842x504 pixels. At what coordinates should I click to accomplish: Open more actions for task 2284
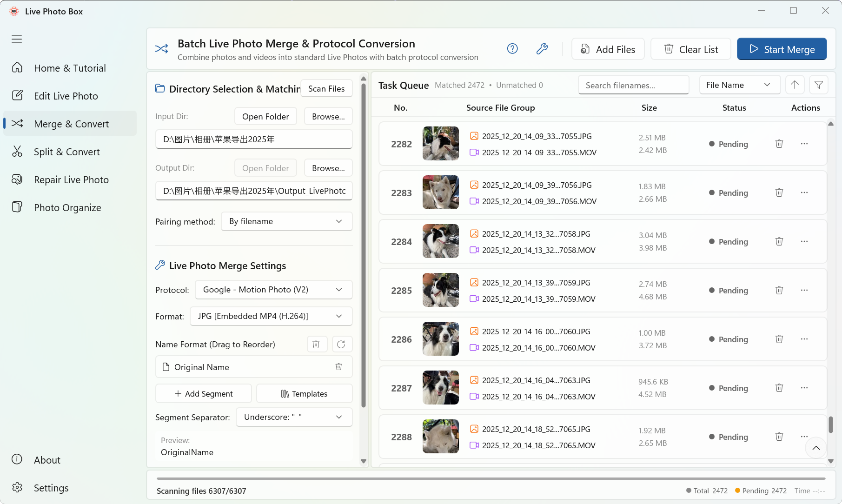(804, 241)
